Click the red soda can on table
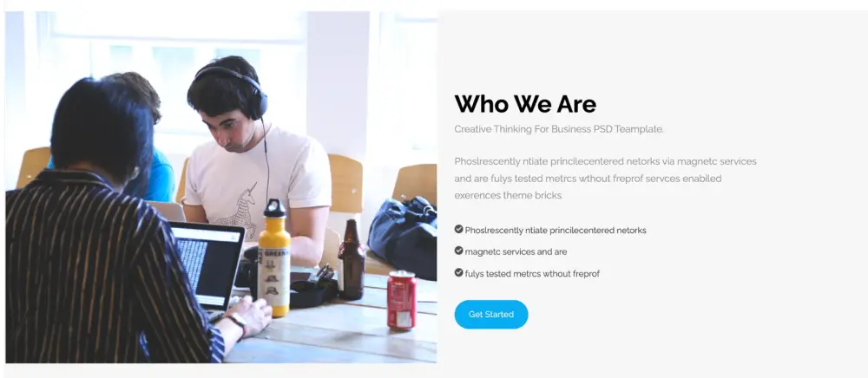The width and height of the screenshot is (868, 378). click(x=401, y=301)
